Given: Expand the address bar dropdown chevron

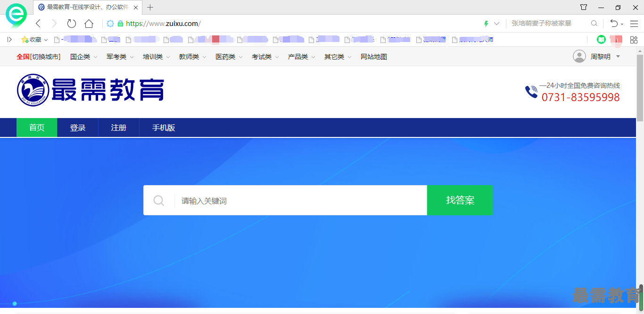Looking at the screenshot, I should pos(496,24).
